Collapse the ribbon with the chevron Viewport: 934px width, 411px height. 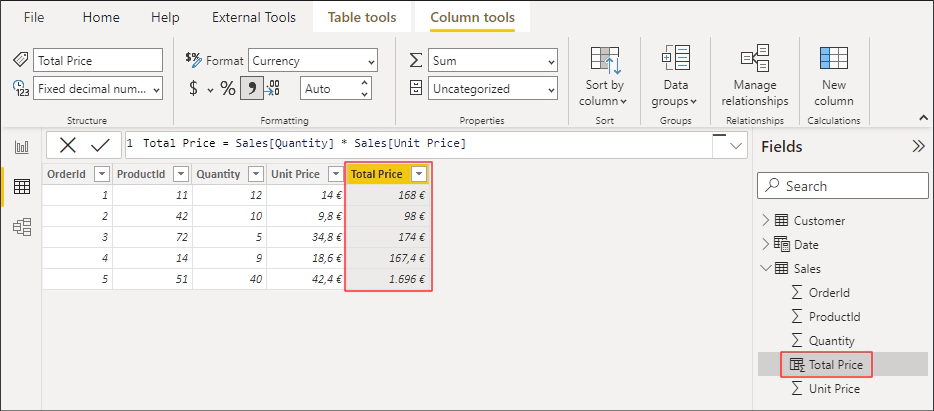point(924,117)
